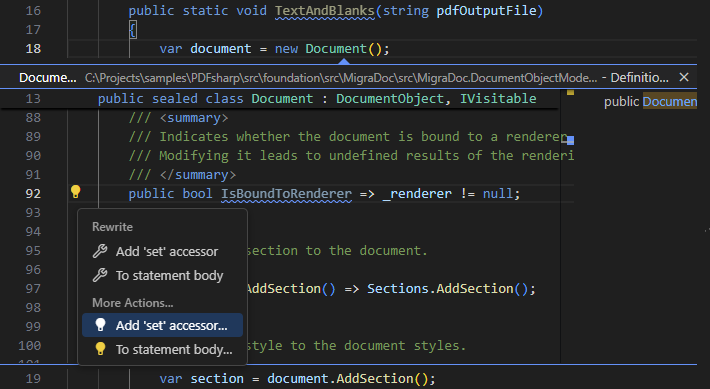Image resolution: width=710 pixels, height=389 pixels.
Task: Click the IVisitable interface name
Action: coord(498,99)
